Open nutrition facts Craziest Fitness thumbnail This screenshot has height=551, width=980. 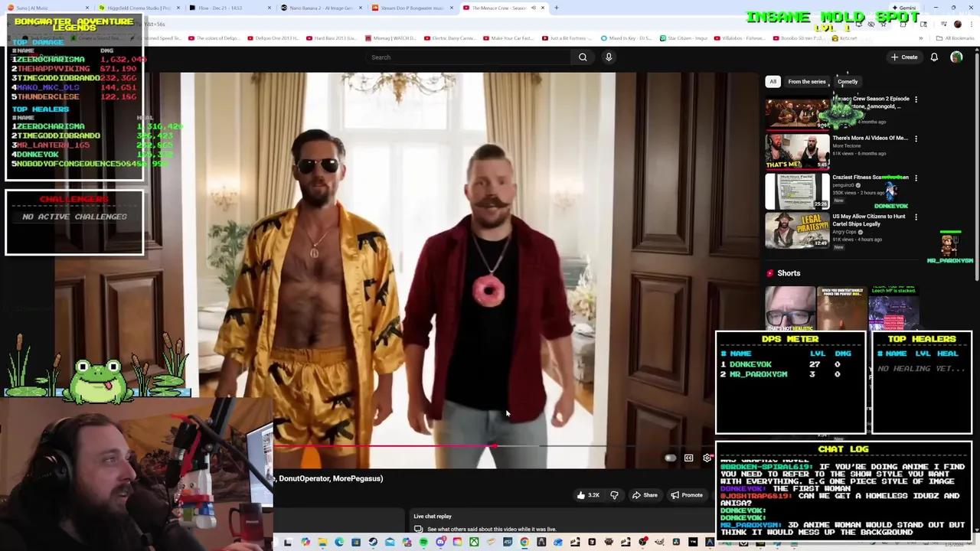pyautogui.click(x=797, y=191)
